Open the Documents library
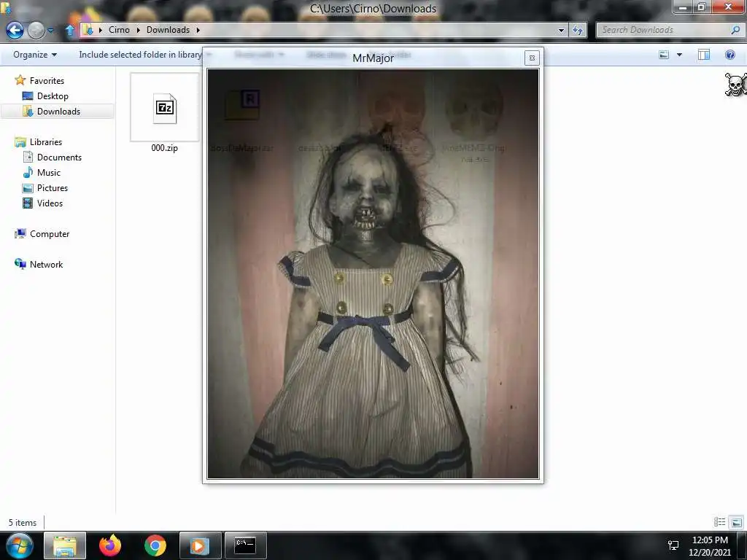 point(59,157)
